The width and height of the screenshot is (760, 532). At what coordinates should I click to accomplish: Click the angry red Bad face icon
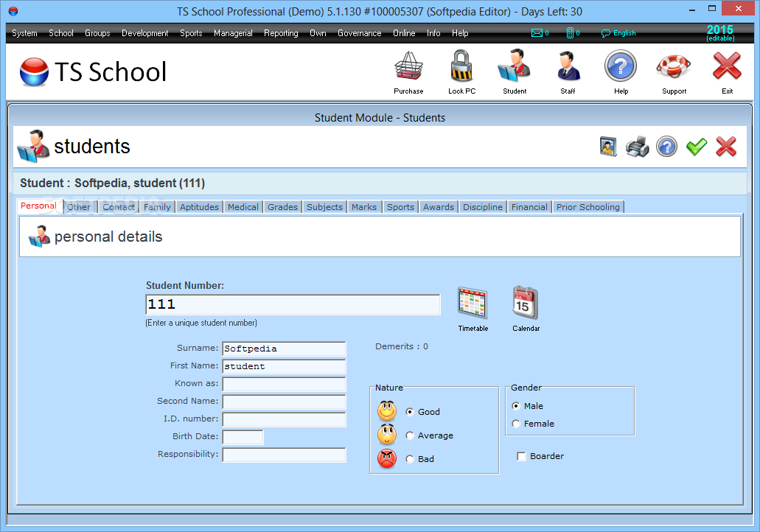(x=387, y=458)
